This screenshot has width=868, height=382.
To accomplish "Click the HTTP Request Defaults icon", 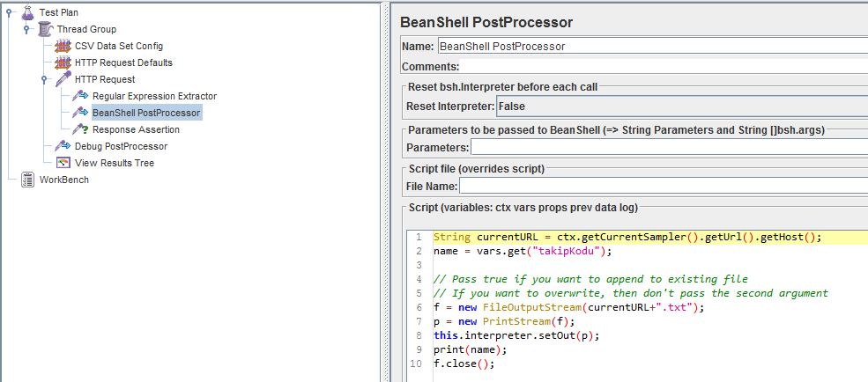I will [x=63, y=62].
